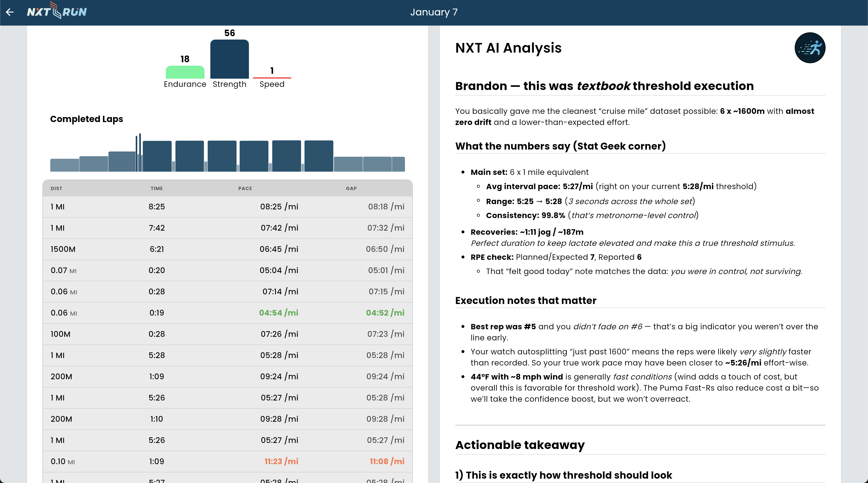
Task: Sort laps by the PACE column header
Action: pos(245,188)
